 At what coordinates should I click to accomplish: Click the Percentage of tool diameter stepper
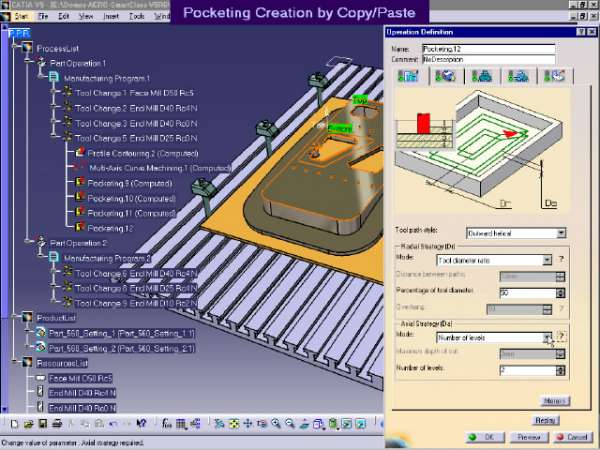pyautogui.click(x=561, y=293)
